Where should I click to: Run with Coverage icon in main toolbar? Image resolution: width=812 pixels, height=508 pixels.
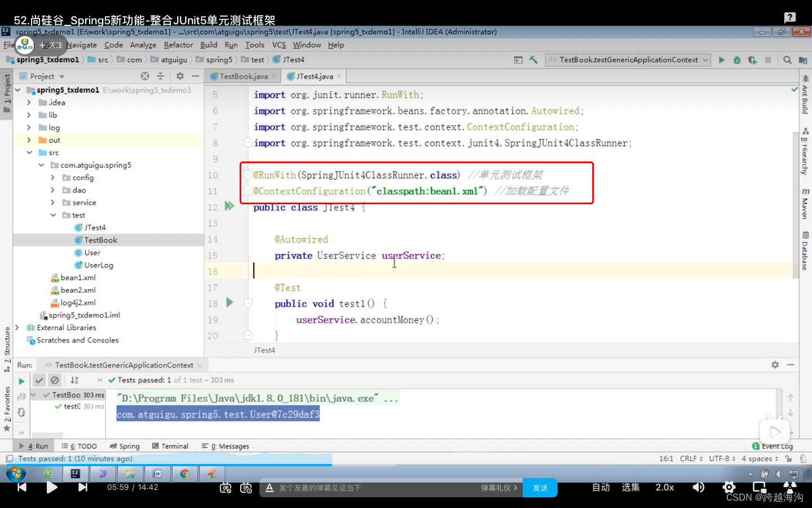tap(752, 60)
